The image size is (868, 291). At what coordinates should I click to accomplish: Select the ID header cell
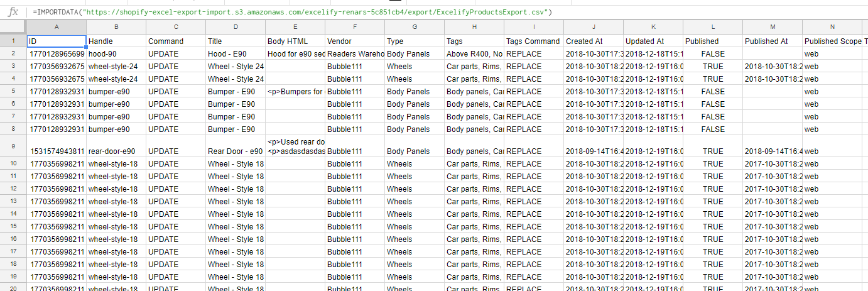point(57,41)
